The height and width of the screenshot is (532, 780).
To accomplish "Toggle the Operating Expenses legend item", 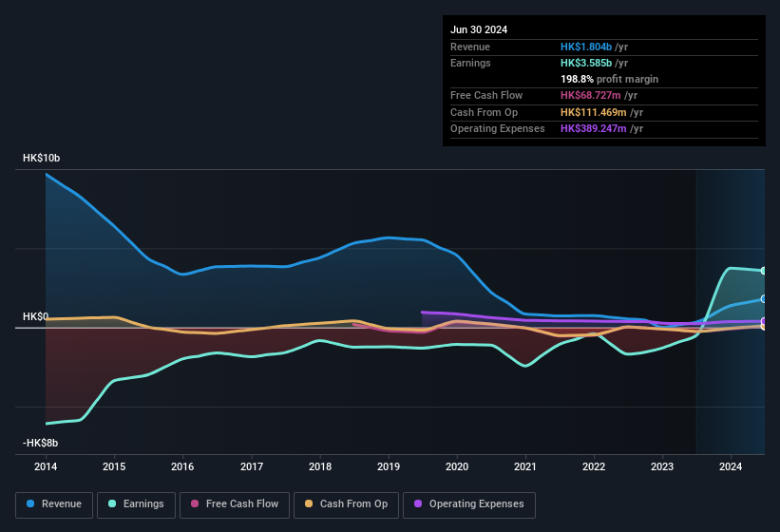I will [469, 504].
